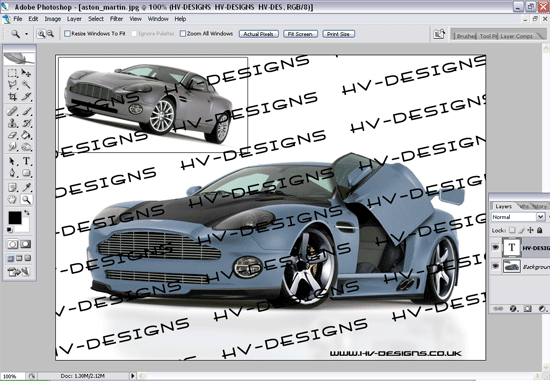Image resolution: width=550 pixels, height=381 pixels.
Task: Reset default foreground and background colors
Action: (x=10, y=230)
